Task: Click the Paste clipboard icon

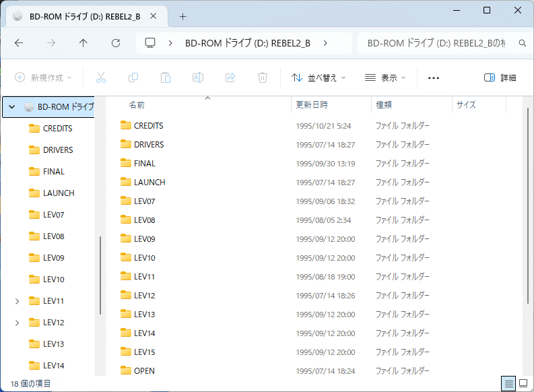Action: coord(166,77)
